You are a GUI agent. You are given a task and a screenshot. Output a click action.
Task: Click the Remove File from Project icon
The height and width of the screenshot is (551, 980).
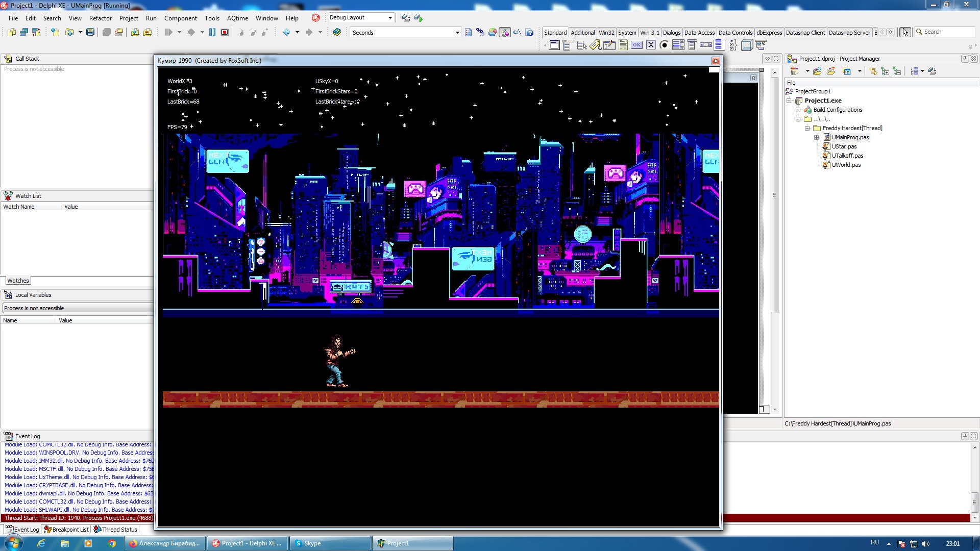point(148,32)
